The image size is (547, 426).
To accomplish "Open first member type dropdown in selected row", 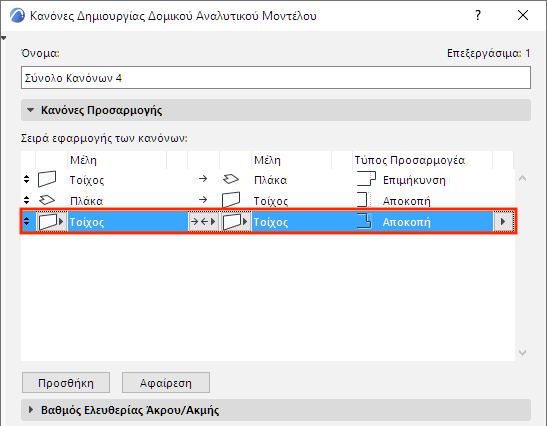I will pyautogui.click(x=51, y=222).
